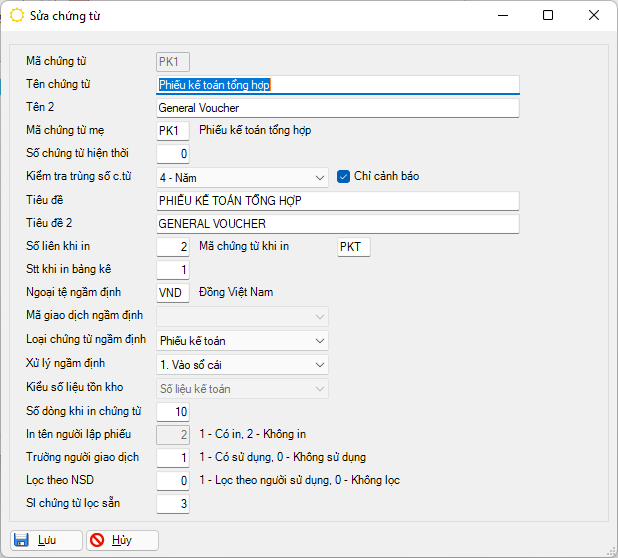
Task: Focus the Tên 2 General Voucher field
Action: tap(338, 108)
